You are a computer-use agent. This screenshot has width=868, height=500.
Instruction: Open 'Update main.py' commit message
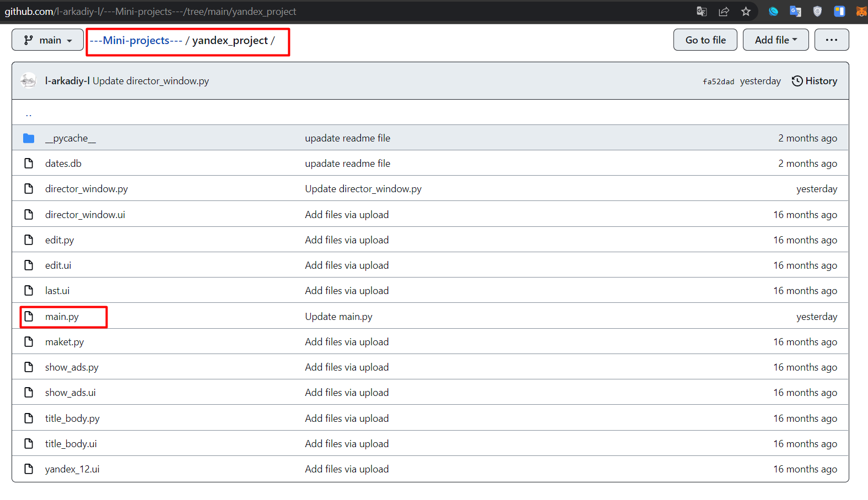pos(339,317)
